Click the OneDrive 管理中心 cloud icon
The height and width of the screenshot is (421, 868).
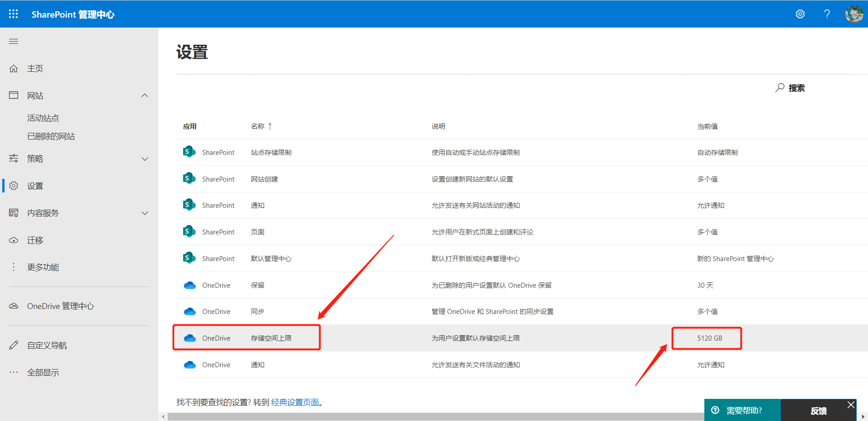pyautogui.click(x=14, y=306)
